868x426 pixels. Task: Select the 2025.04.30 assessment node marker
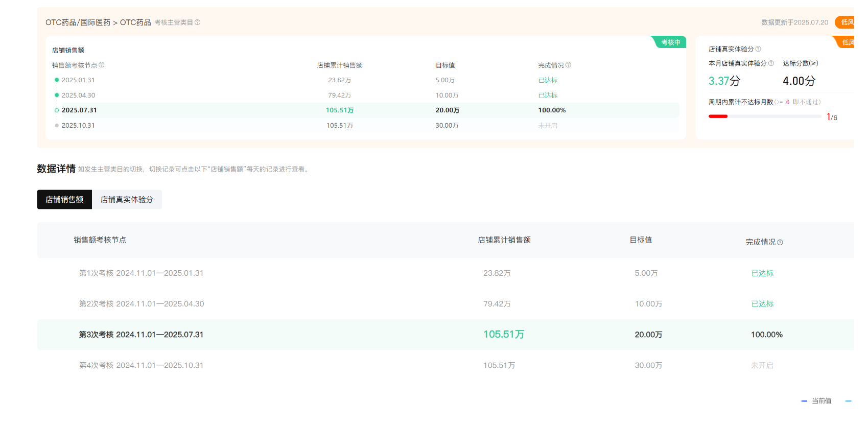57,96
